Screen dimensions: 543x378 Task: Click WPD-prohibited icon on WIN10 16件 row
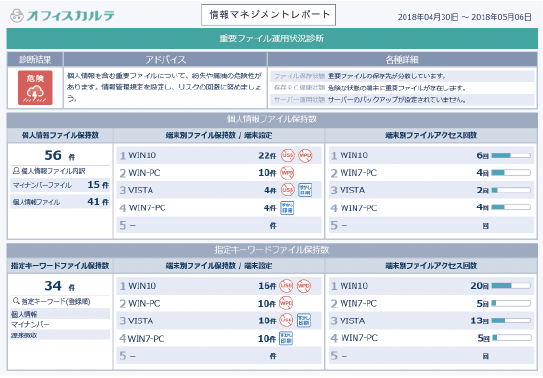point(304,286)
